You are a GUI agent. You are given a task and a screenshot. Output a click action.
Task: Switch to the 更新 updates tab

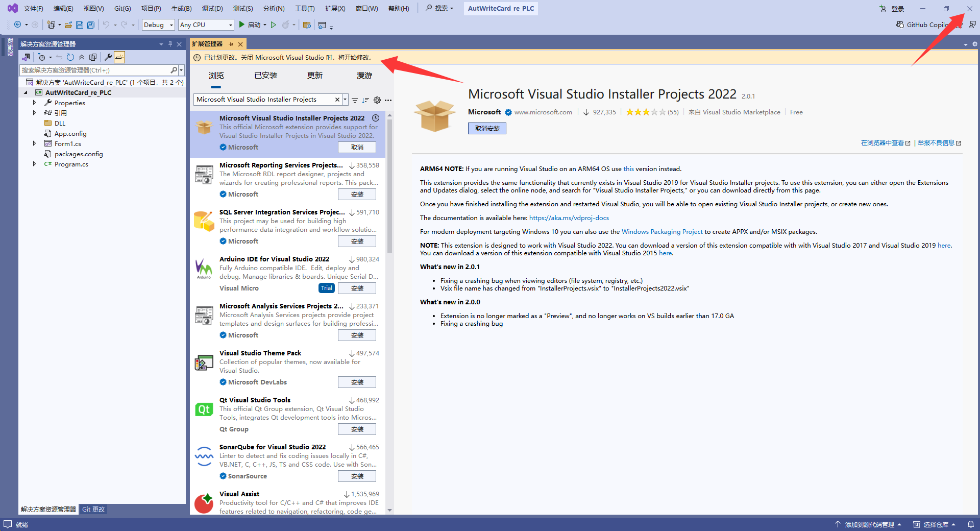[x=315, y=76]
